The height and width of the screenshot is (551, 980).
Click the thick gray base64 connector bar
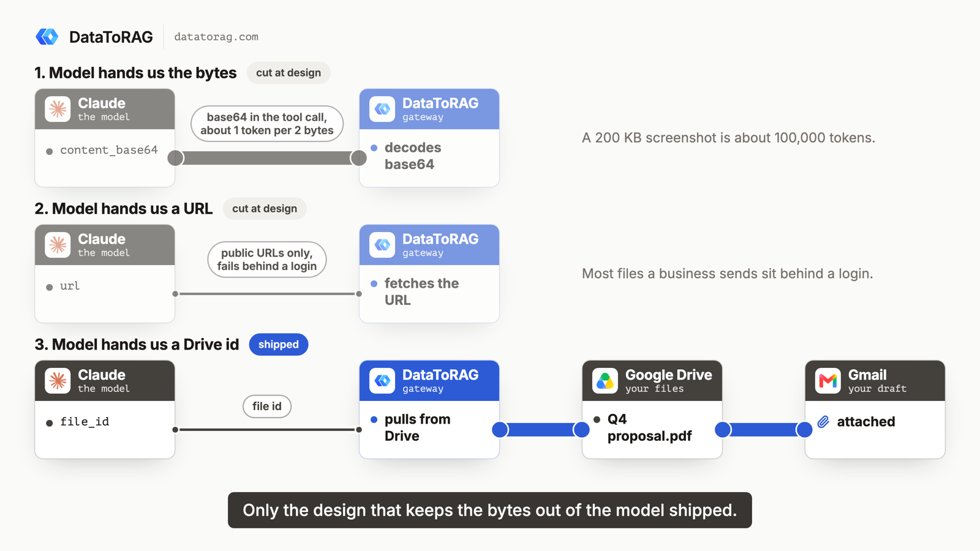(x=267, y=158)
